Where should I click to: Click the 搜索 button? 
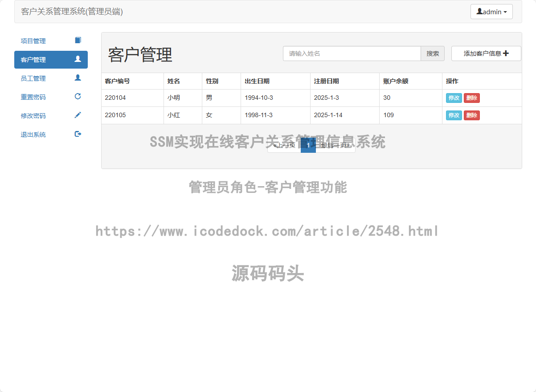[433, 53]
